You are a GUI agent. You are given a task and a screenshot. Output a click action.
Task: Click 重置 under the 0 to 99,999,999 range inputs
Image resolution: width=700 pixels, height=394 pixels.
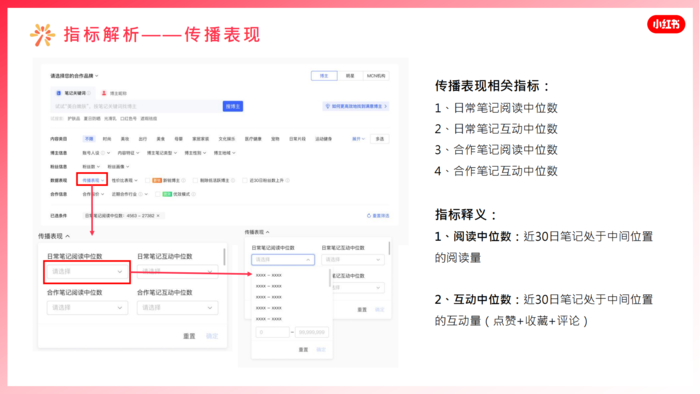(x=303, y=349)
